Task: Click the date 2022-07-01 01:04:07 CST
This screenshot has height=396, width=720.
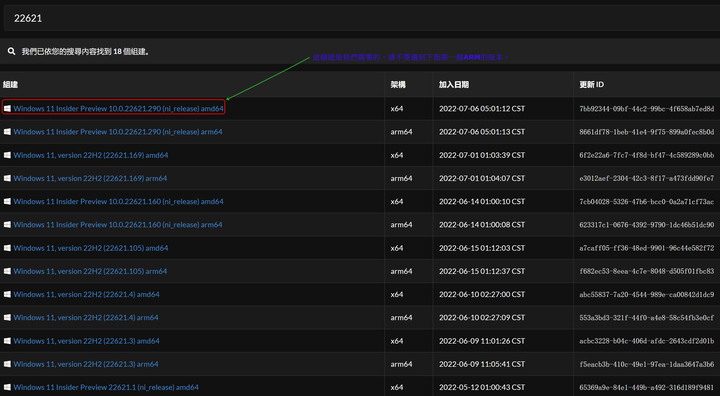Action: click(482, 178)
